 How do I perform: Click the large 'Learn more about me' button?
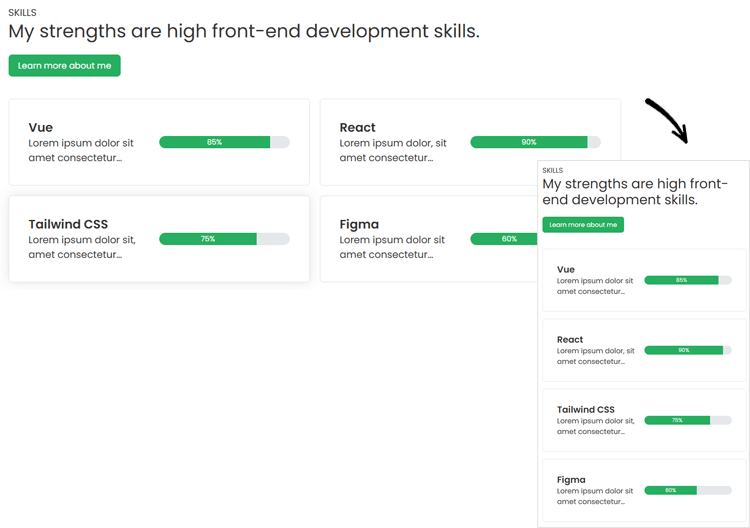coord(65,66)
